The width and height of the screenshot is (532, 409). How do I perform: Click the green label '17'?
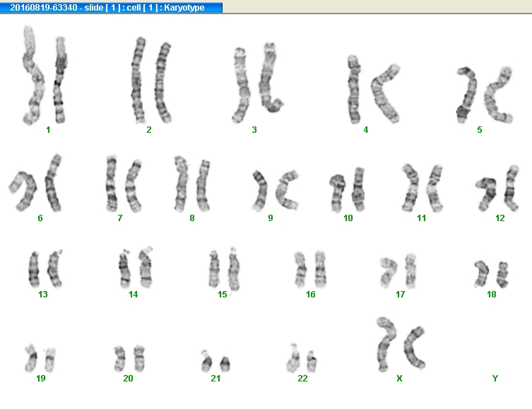tap(401, 295)
